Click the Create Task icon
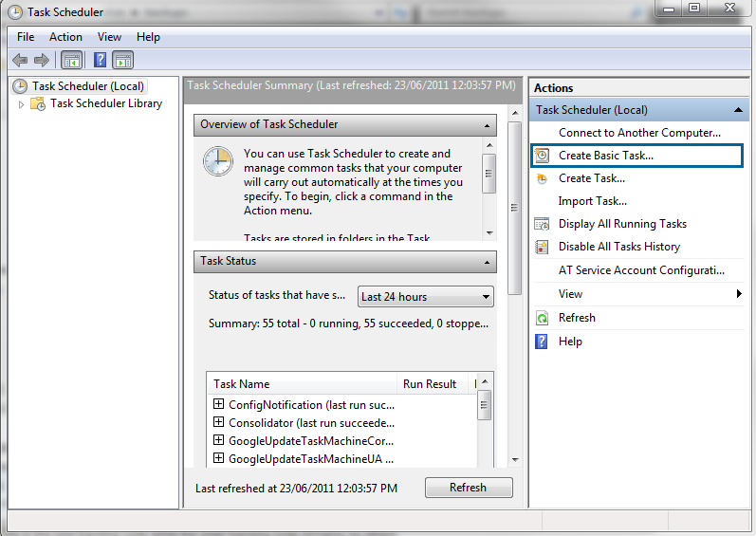Screen dimensions: 756x536 point(542,179)
